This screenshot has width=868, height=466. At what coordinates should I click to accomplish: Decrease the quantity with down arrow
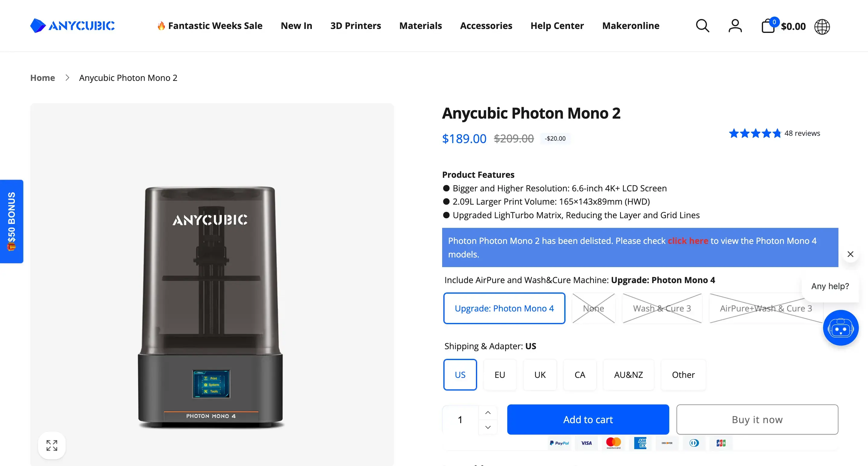pos(488,427)
